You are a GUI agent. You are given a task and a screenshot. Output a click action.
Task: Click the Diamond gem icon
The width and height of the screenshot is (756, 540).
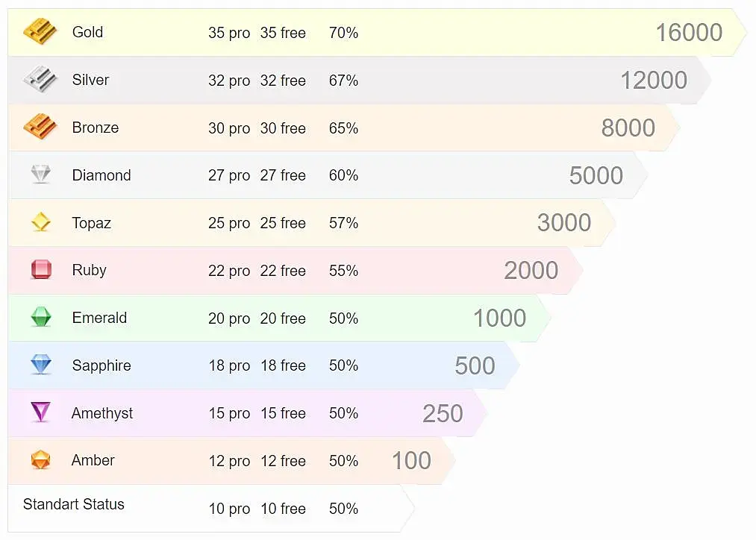[x=40, y=175]
